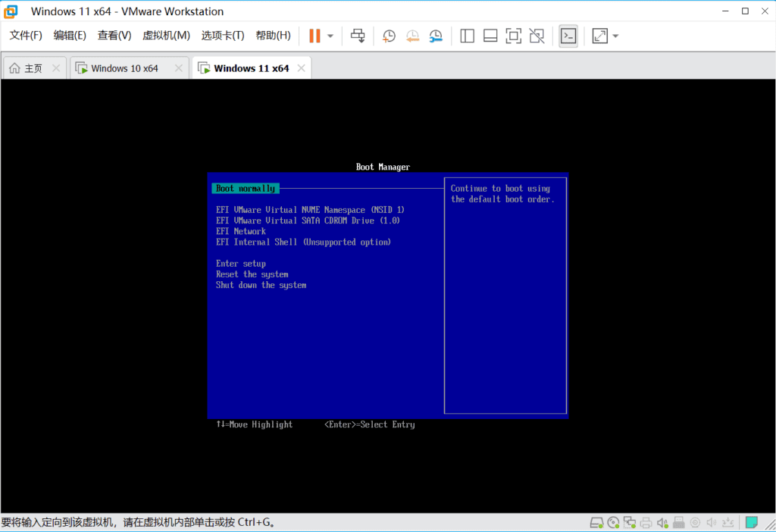Open the 选项卡(T) menu
The width and height of the screenshot is (776, 532).
click(x=223, y=36)
